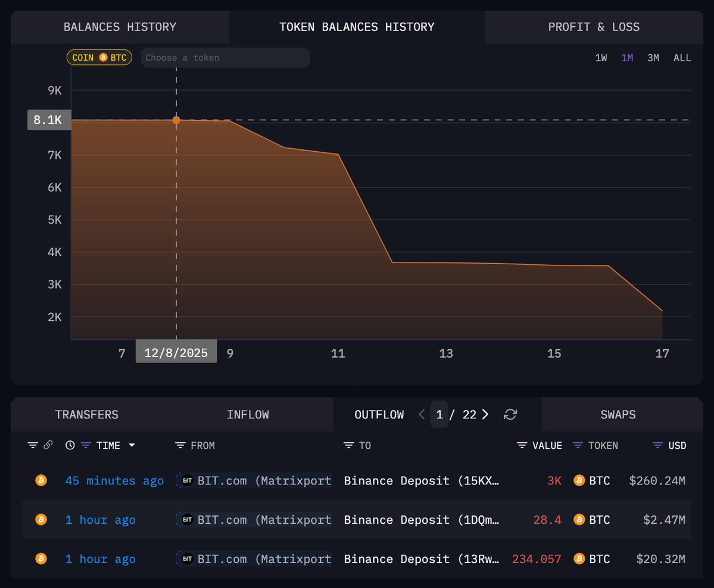Screen dimensions: 714x588
Task: Toggle TIME column sort arrow
Action: click(132, 445)
